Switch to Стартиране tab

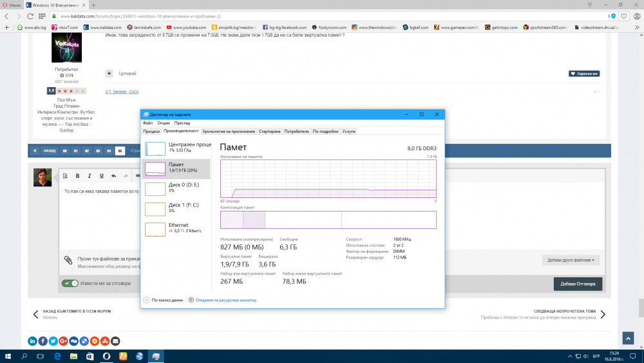click(269, 131)
